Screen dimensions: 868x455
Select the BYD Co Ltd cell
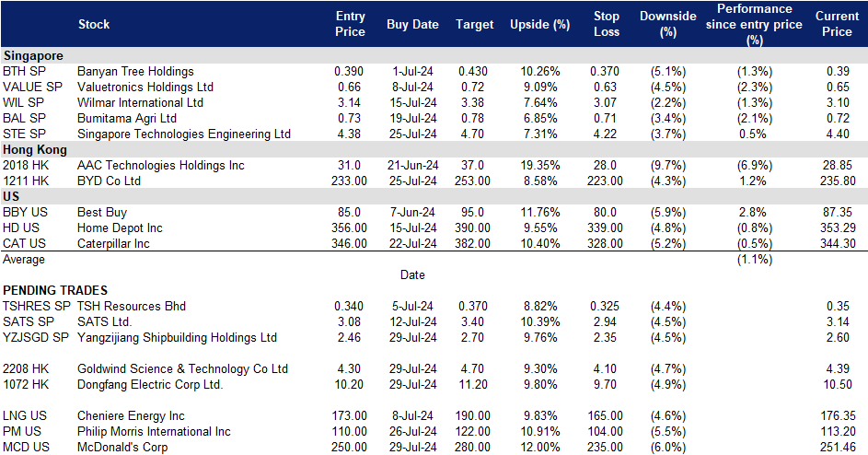(110, 181)
